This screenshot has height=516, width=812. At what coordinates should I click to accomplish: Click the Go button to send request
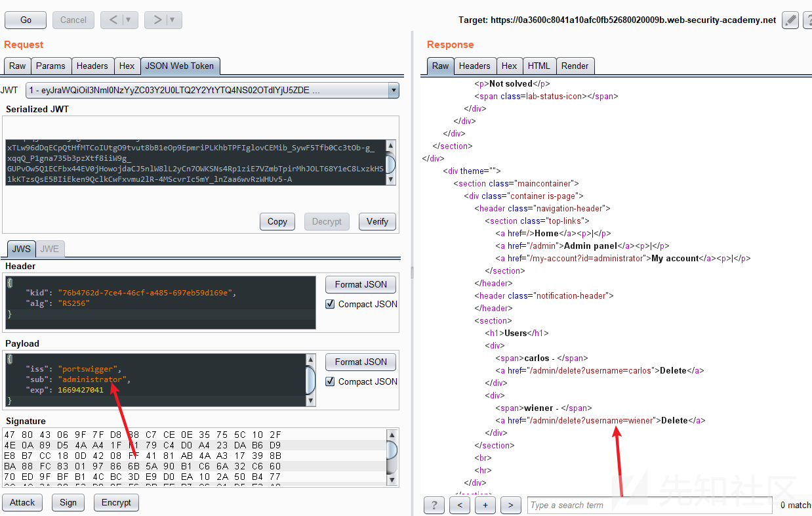coord(26,20)
